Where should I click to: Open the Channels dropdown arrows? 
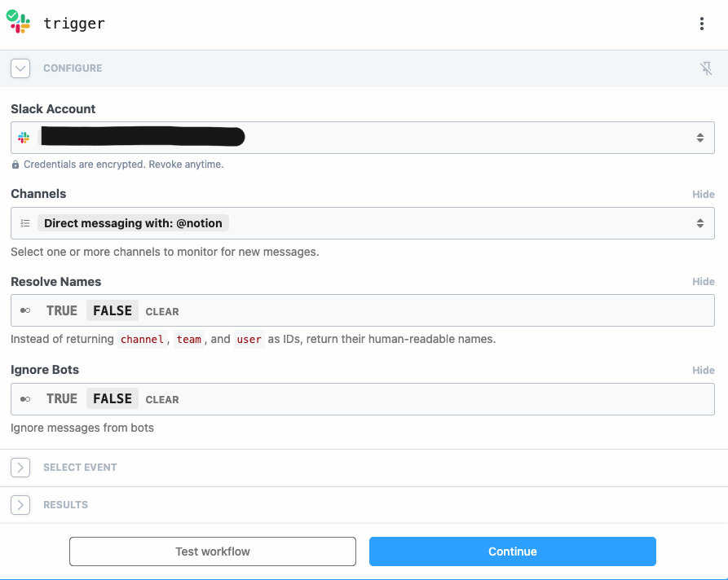pyautogui.click(x=699, y=223)
